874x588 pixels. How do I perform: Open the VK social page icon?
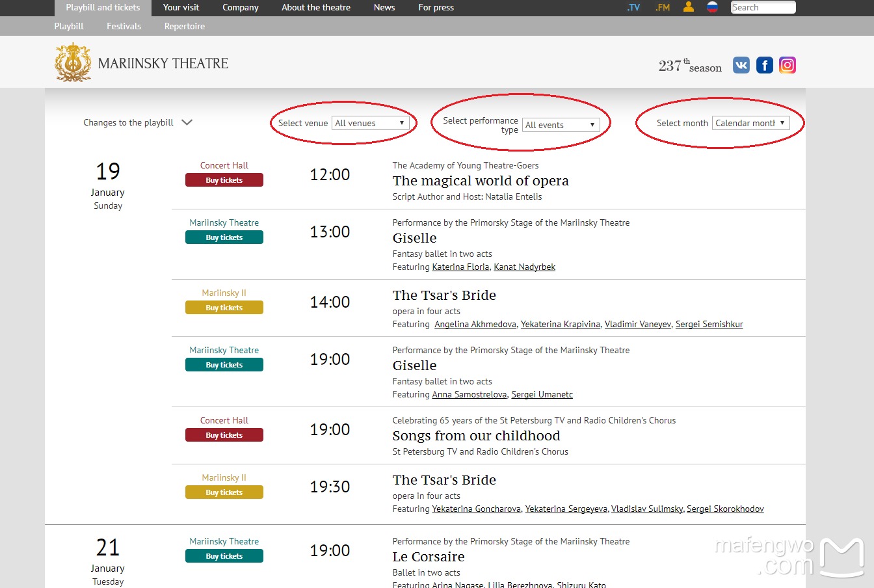(x=741, y=65)
